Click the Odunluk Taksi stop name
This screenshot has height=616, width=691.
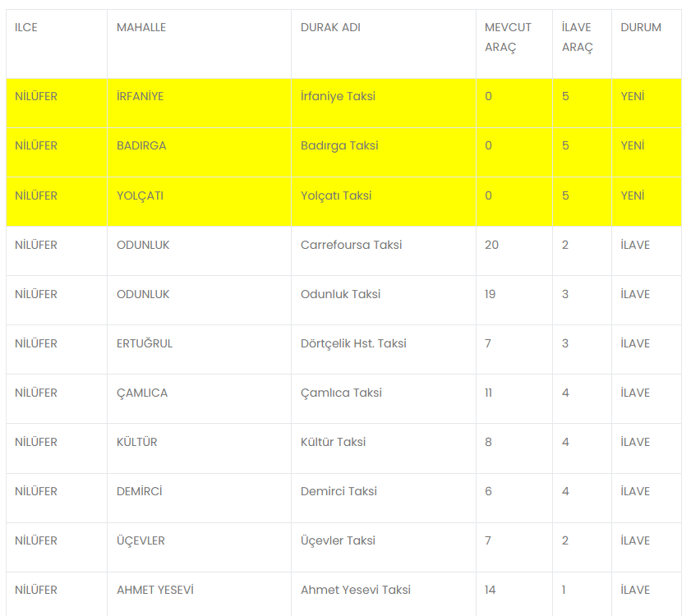340,294
